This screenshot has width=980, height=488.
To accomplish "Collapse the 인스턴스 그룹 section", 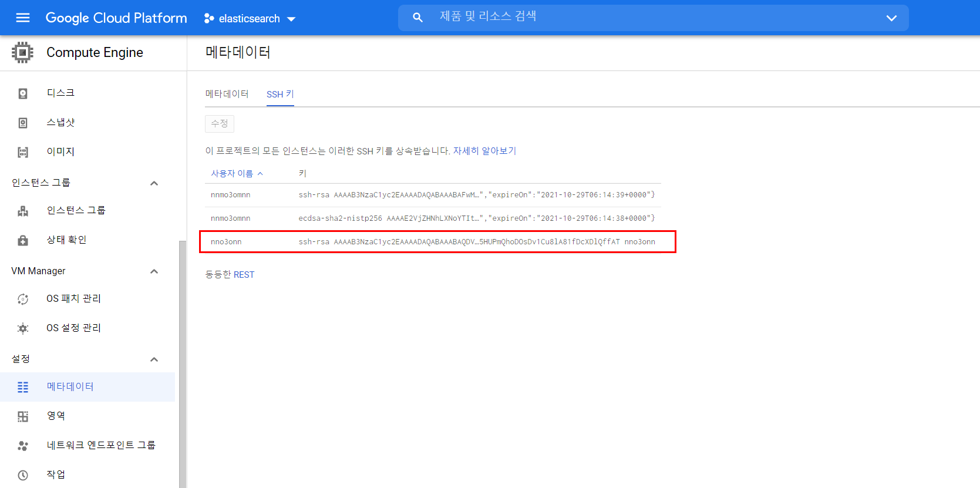I will tap(154, 183).
